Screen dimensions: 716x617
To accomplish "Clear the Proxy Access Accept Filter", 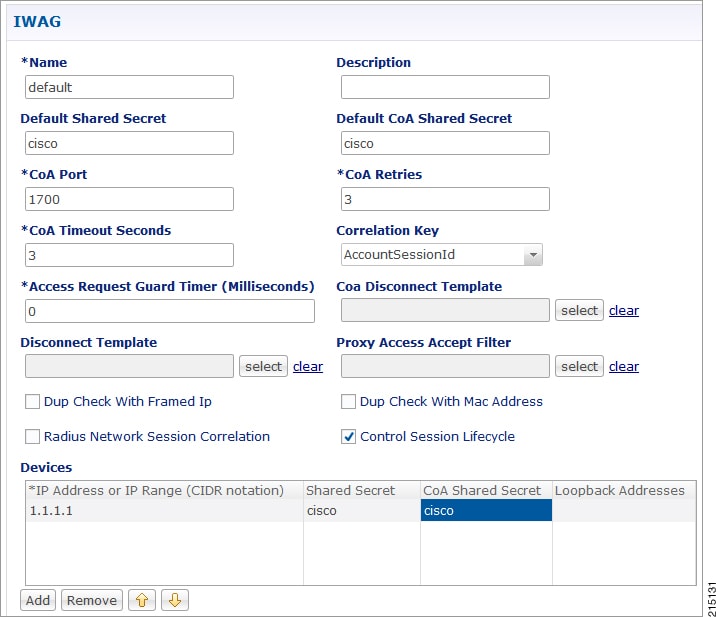I will tap(624, 366).
